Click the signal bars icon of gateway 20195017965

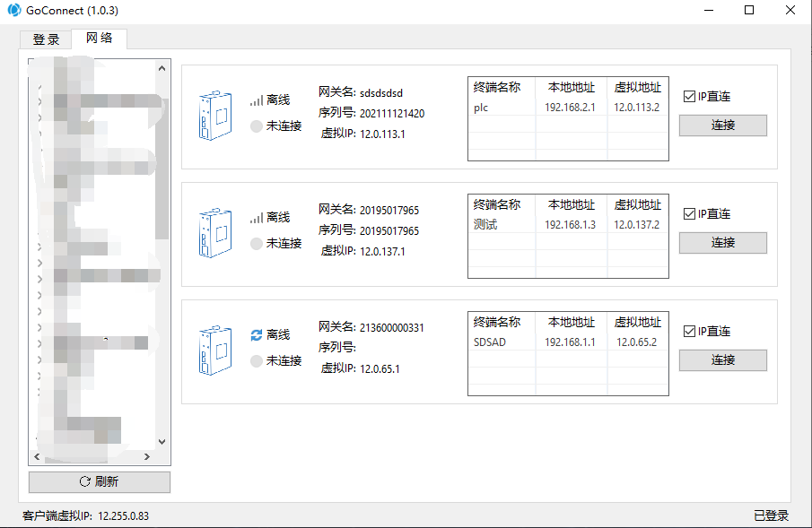(257, 218)
